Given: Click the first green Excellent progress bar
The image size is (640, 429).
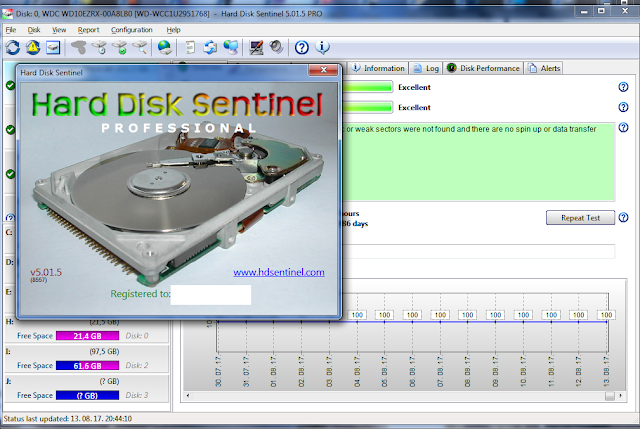Looking at the screenshot, I should (x=367, y=87).
